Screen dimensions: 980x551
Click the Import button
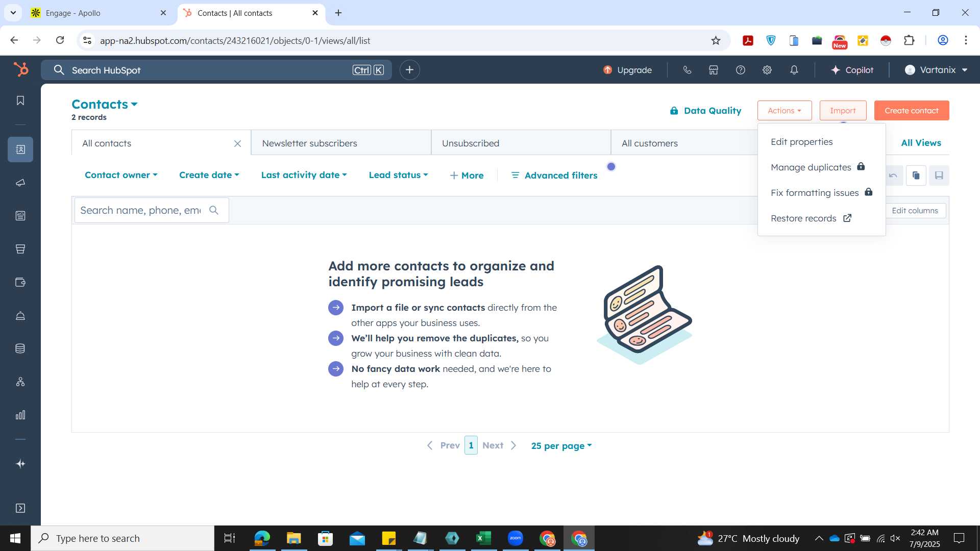(843, 111)
